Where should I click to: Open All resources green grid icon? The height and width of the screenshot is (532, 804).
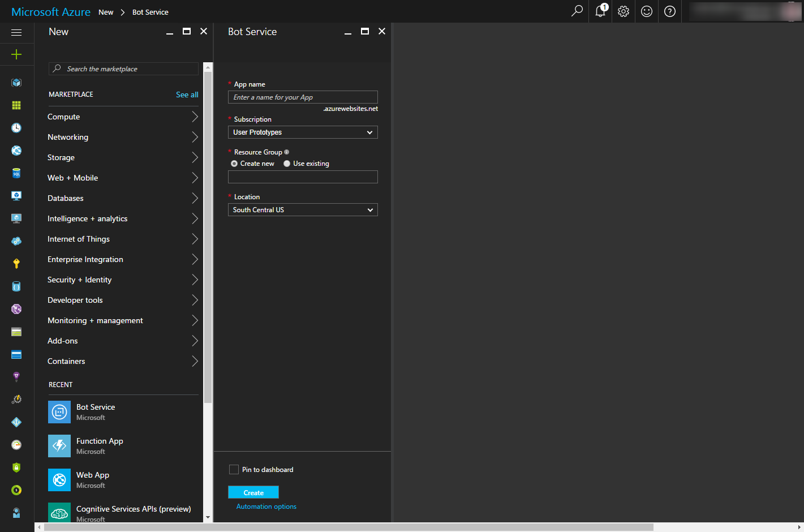tap(16, 105)
